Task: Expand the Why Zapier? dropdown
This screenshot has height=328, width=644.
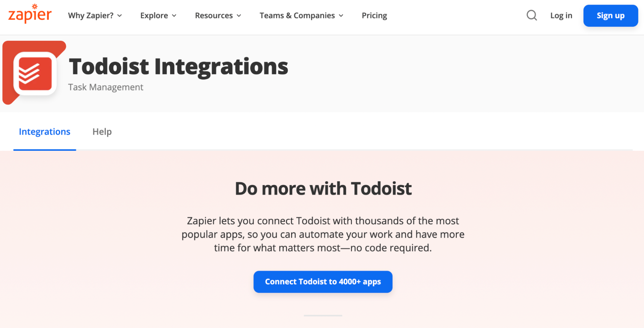Action: pyautogui.click(x=95, y=15)
